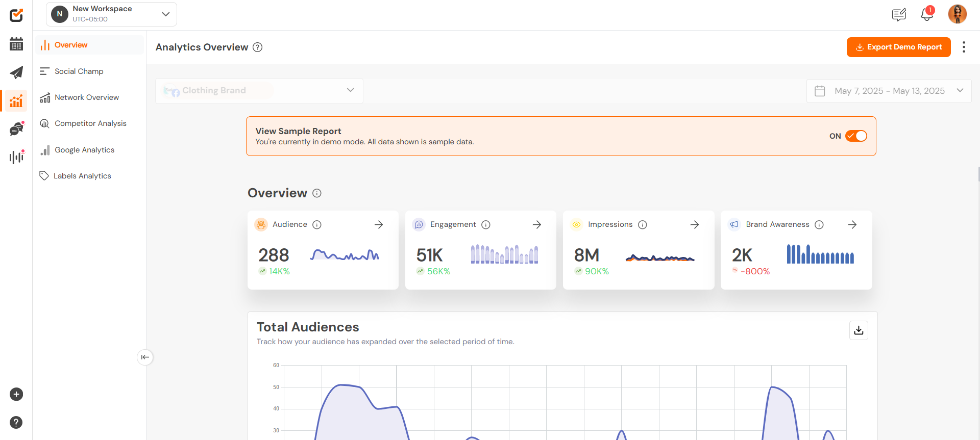Open Brand Awareness details arrow
The image size is (980, 440).
[852, 225]
